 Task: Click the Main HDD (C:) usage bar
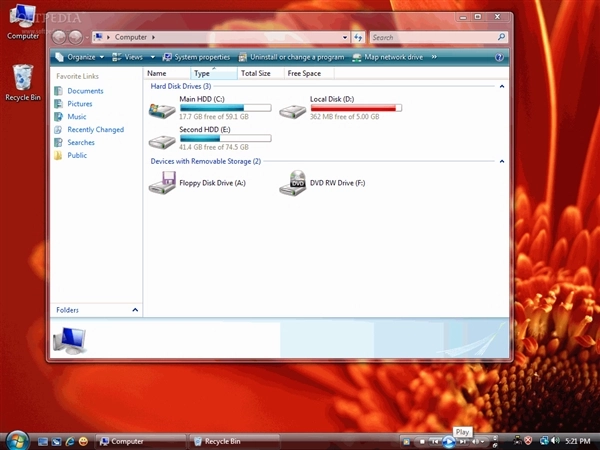point(225,108)
